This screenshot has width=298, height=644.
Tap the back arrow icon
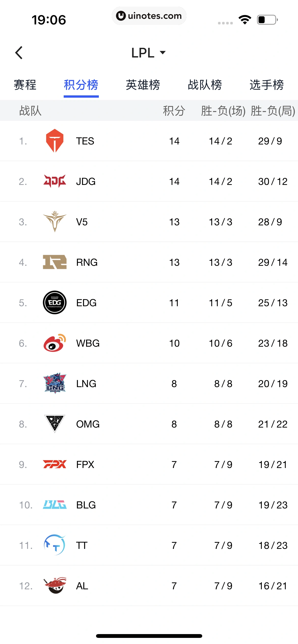click(19, 53)
